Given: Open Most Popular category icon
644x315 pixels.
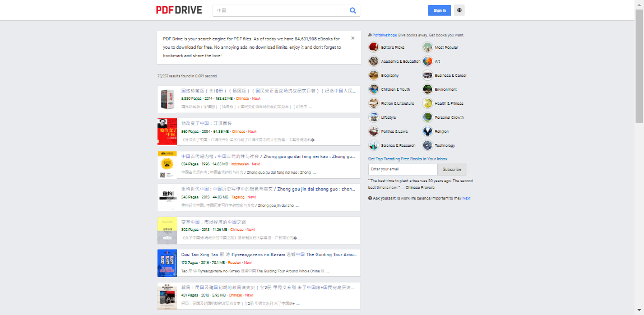Looking at the screenshot, I should 428,47.
